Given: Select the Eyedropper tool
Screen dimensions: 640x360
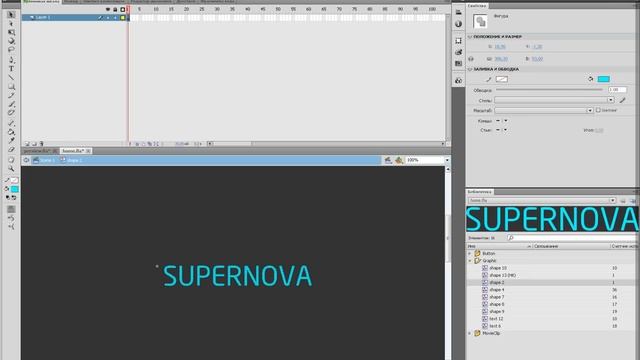Looking at the screenshot, I should 11,140.
